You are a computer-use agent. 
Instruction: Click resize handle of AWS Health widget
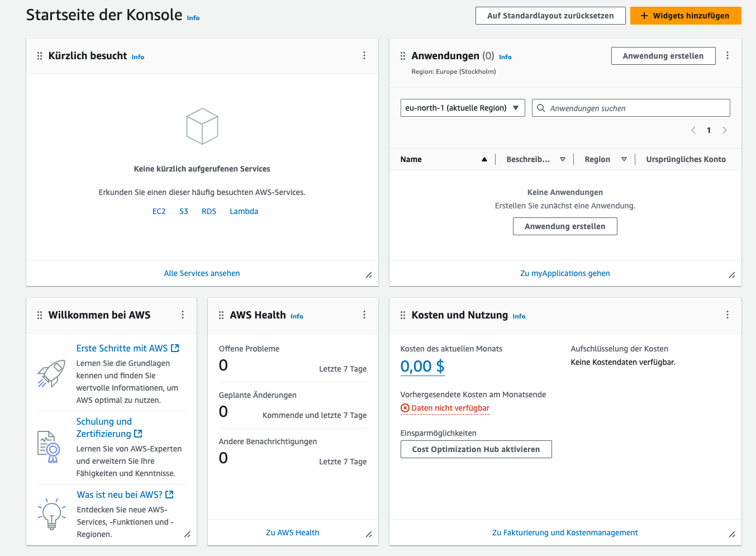pyautogui.click(x=369, y=534)
